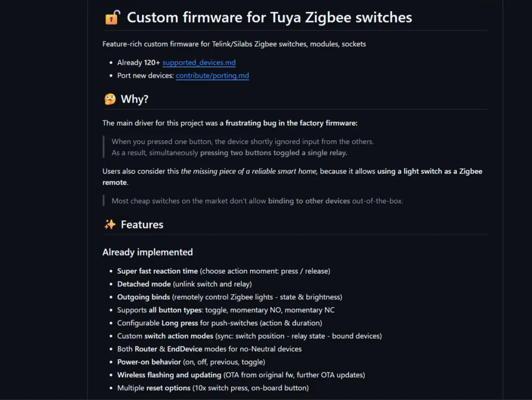
Task: Click the 'Long press' bullet item
Action: coord(219,323)
